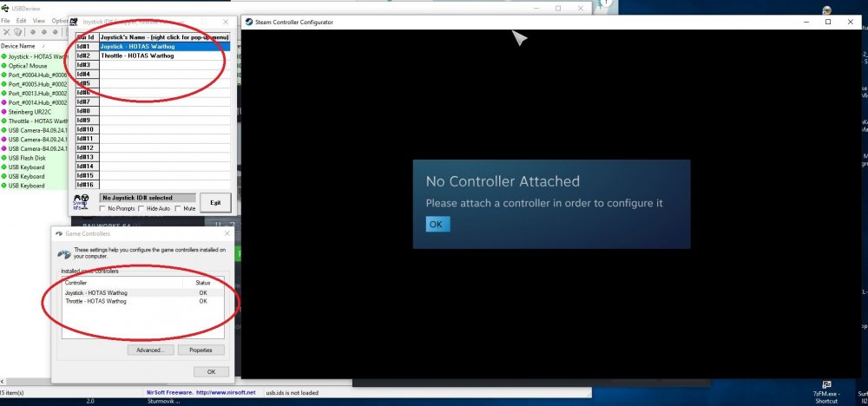The width and height of the screenshot is (868, 406).
Task: Select the Optical Mouse device row
Action: click(35, 66)
